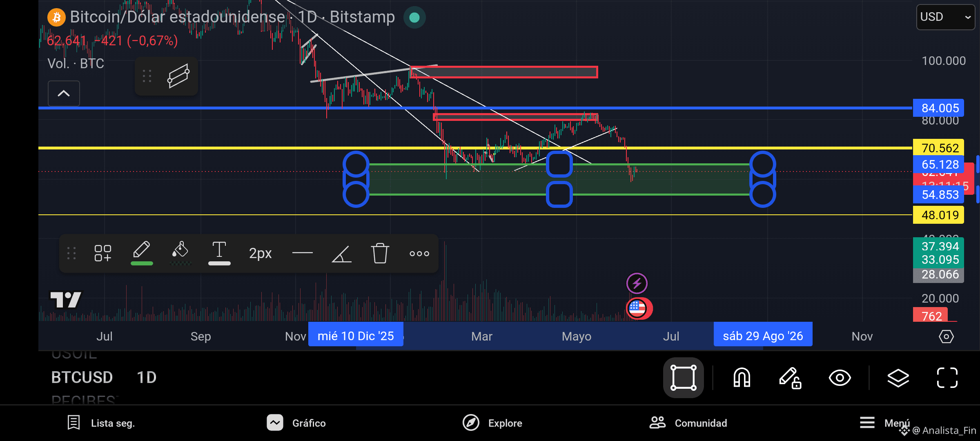Screen dimensions: 980x441
Task: Open the angle settings icon
Action: (341, 254)
